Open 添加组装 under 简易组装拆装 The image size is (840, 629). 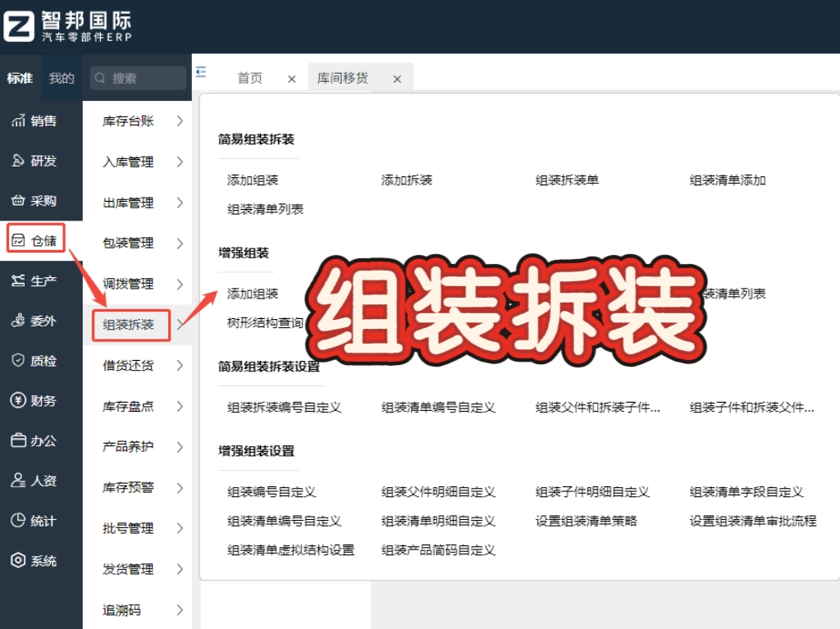pos(253,180)
